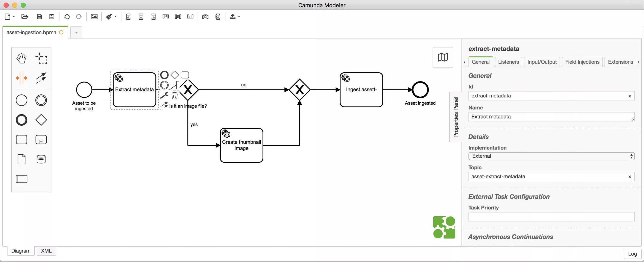This screenshot has height=262, width=644.
Task: Create a start event from the palette
Action: (x=21, y=100)
